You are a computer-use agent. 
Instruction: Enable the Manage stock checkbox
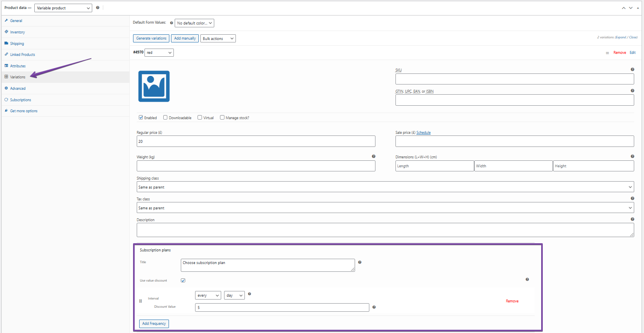point(222,118)
